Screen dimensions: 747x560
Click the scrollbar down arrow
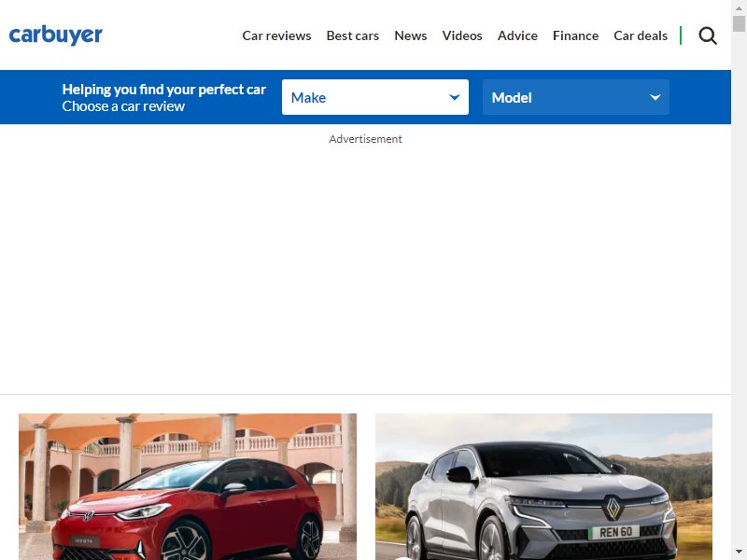(739, 552)
